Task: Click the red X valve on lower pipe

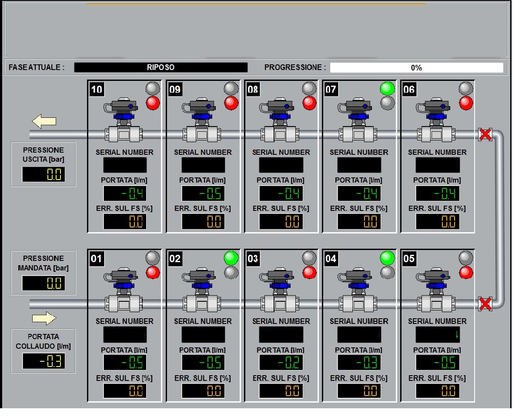Action: (x=485, y=303)
